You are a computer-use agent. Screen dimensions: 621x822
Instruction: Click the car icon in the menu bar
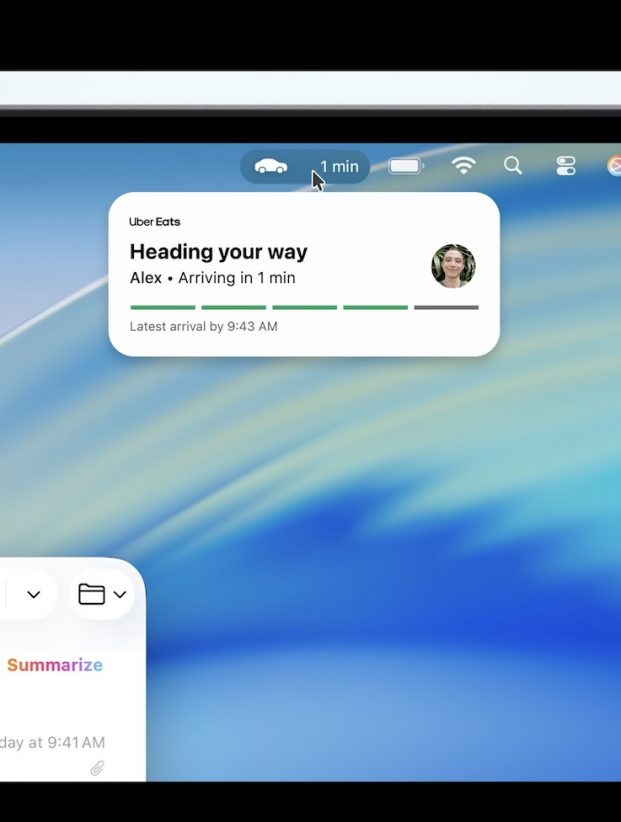(x=271, y=167)
